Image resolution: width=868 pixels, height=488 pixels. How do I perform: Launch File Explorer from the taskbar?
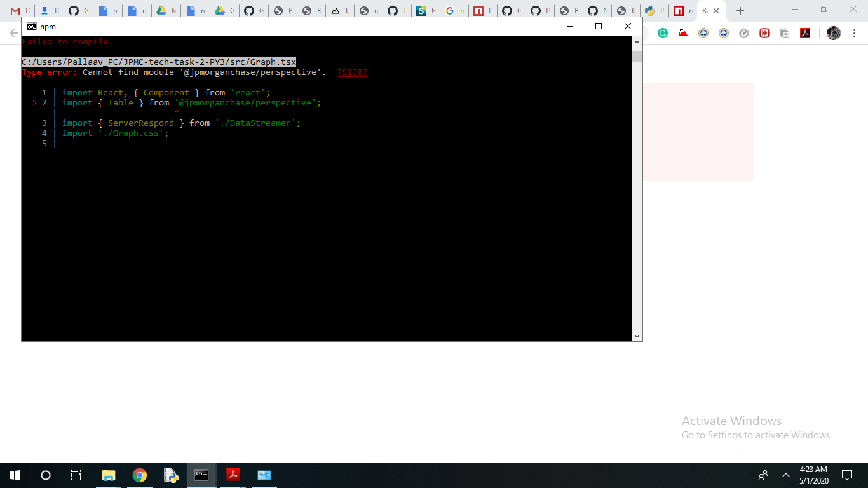tap(108, 475)
